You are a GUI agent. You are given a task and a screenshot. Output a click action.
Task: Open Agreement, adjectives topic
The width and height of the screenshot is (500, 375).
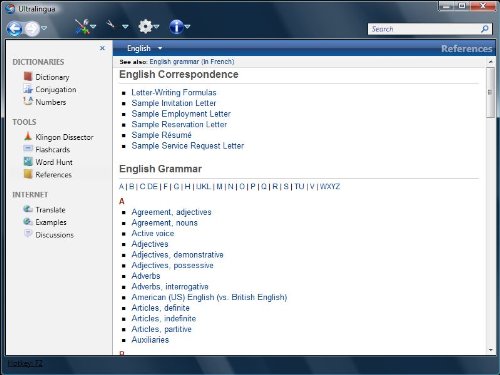click(x=171, y=212)
